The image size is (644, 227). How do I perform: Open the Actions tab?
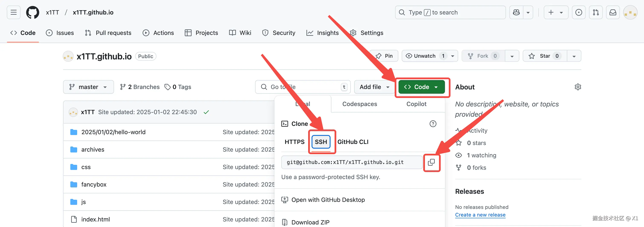coord(158,33)
